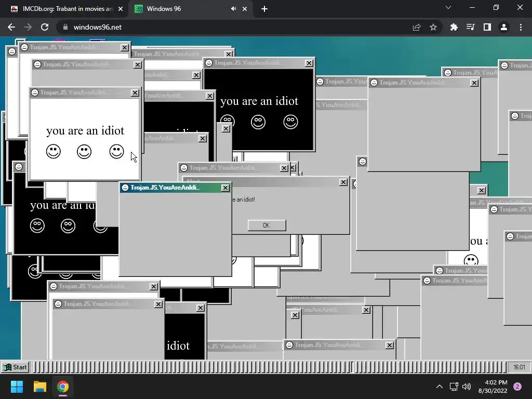This screenshot has width=532, height=399.
Task: Click smiley icon in active Trojan window title bar
Action: tap(125, 187)
